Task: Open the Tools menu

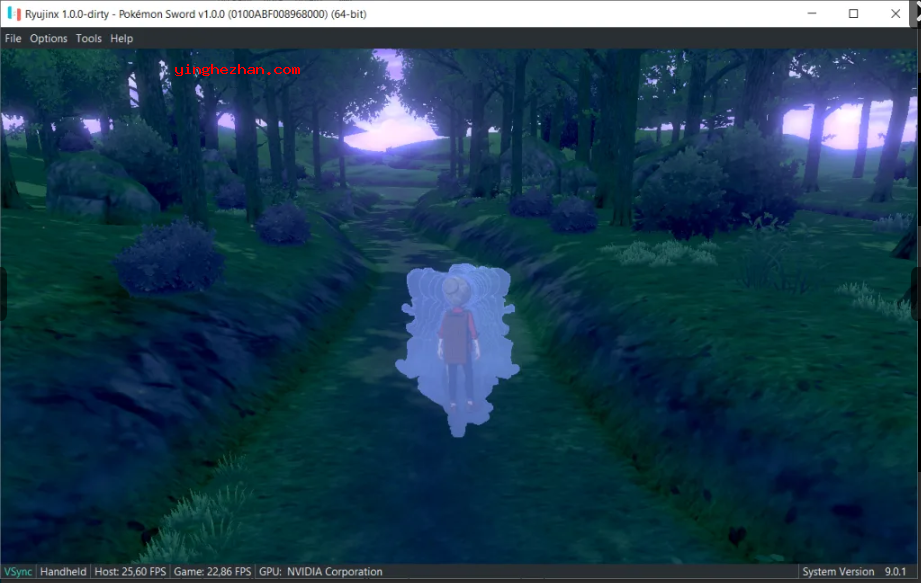Action: 89,39
